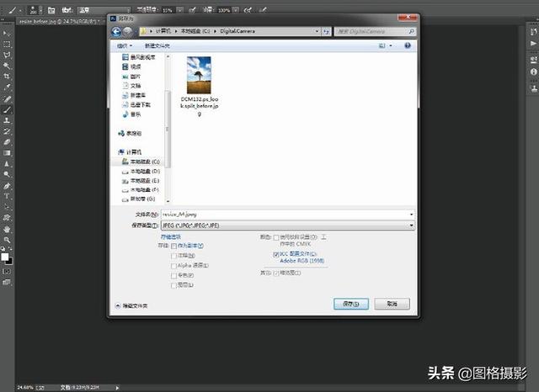This screenshot has height=392, width=539.
Task: Select drive (E:) in the sidebar
Action: click(141, 181)
